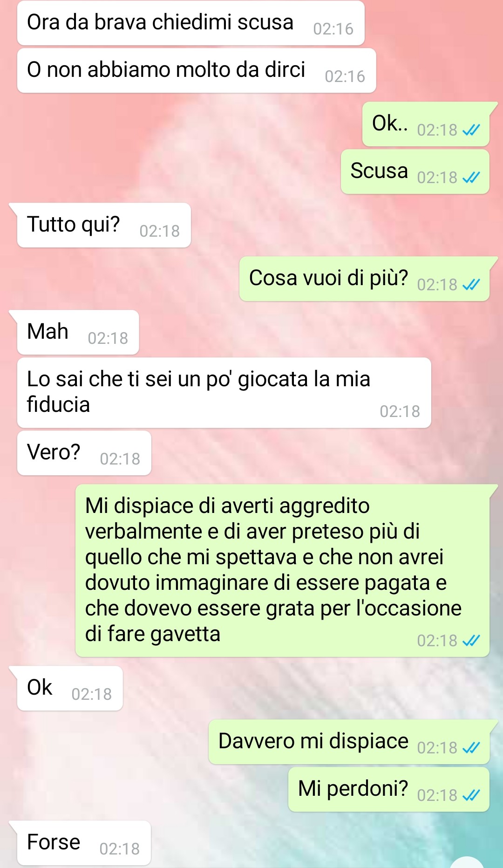Click read ticks next to 'Davvero mi dispiace'

click(x=471, y=748)
